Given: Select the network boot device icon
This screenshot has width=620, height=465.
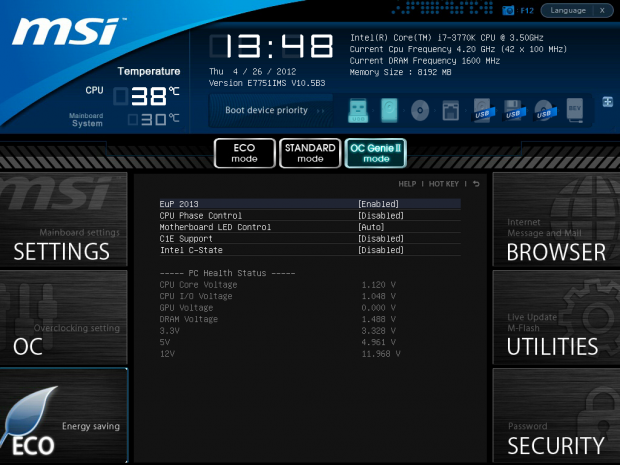Looking at the screenshot, I should click(451, 111).
